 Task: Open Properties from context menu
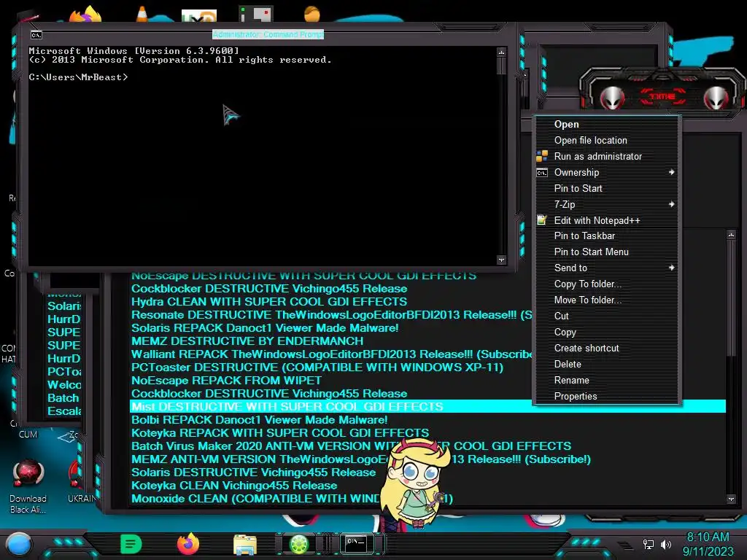(x=606, y=396)
